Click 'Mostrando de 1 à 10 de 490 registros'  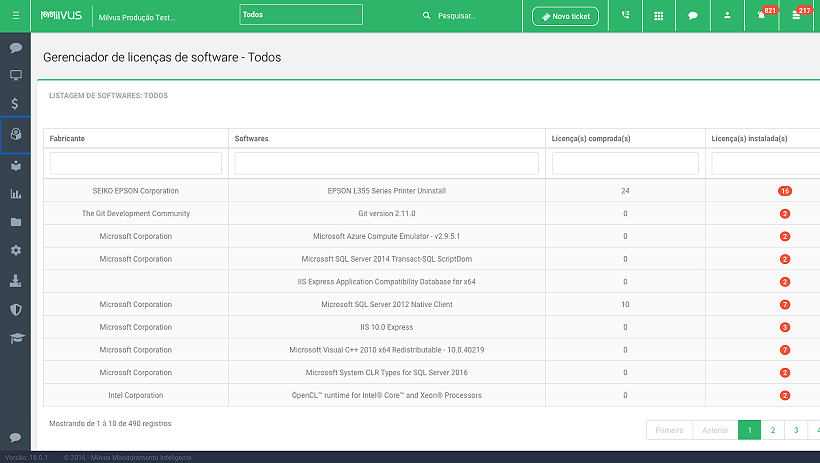[110, 423]
